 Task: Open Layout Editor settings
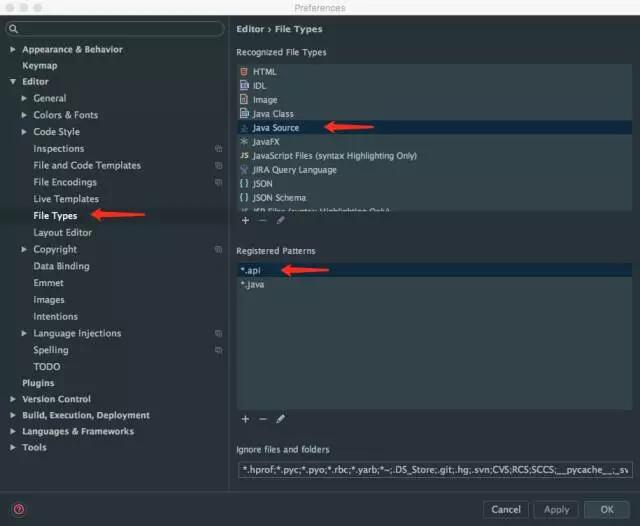click(62, 233)
